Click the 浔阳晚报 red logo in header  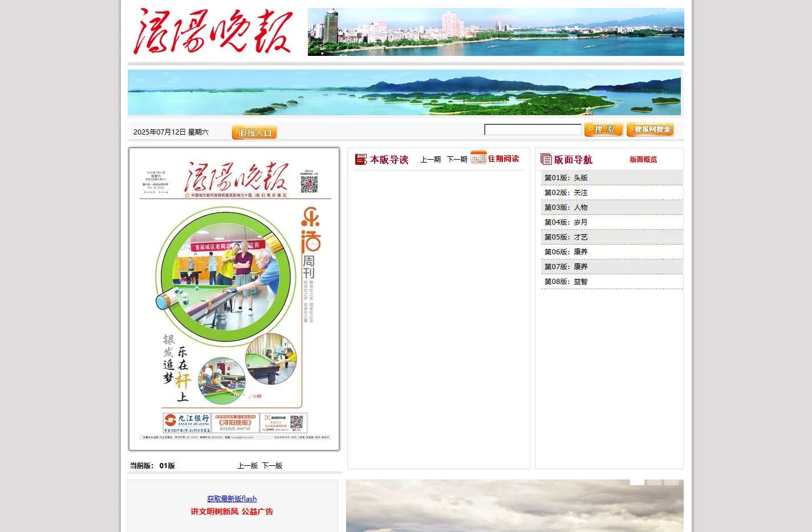click(x=213, y=31)
